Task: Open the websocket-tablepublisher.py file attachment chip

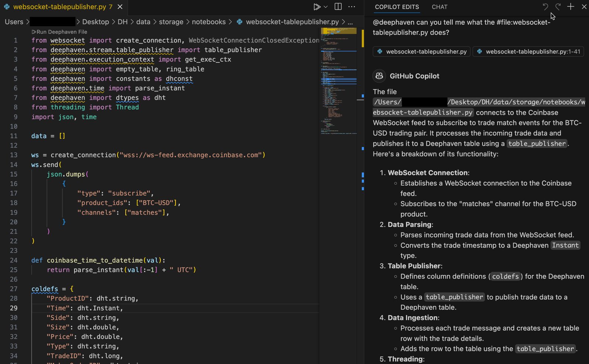Action: (422, 52)
